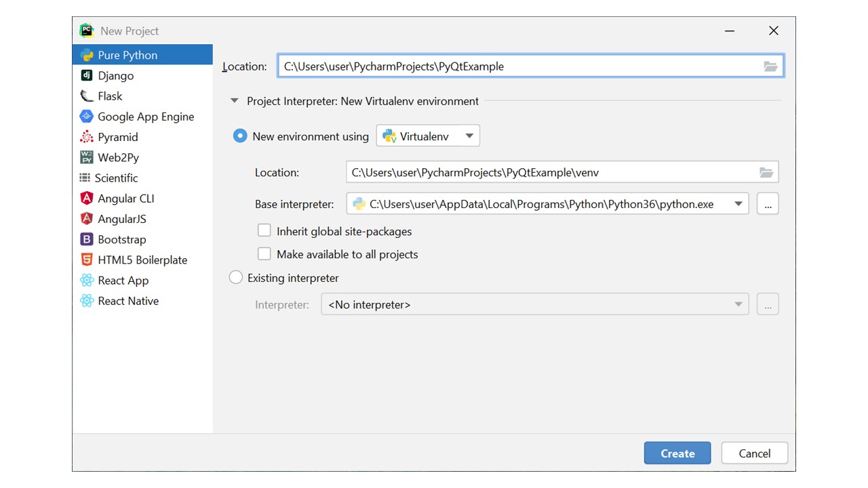Screen dimensions: 868x488
Task: Click the Django project type icon
Action: tap(87, 76)
